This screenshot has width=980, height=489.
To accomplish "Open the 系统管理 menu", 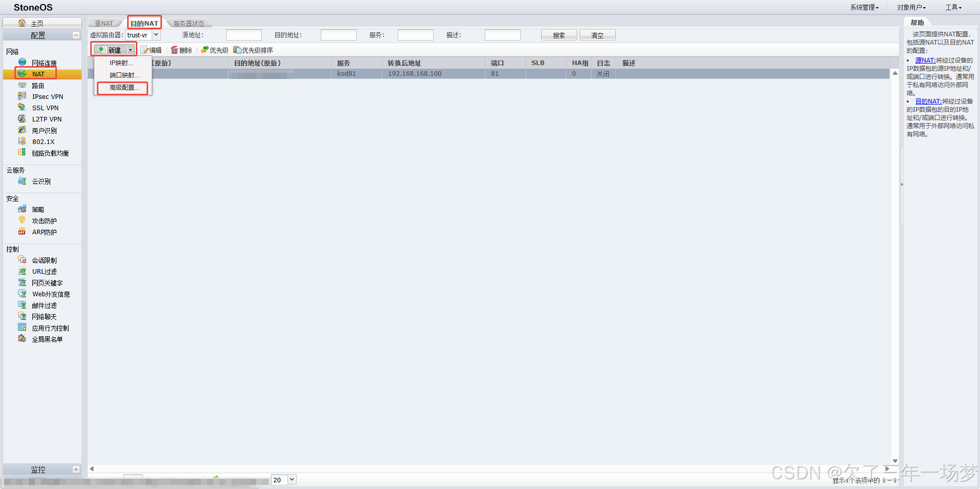I will click(864, 7).
